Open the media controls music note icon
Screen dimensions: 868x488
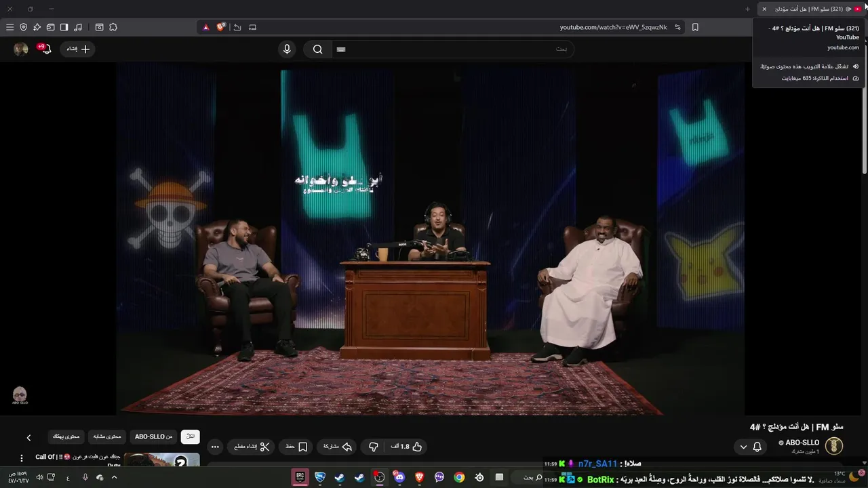(x=78, y=27)
